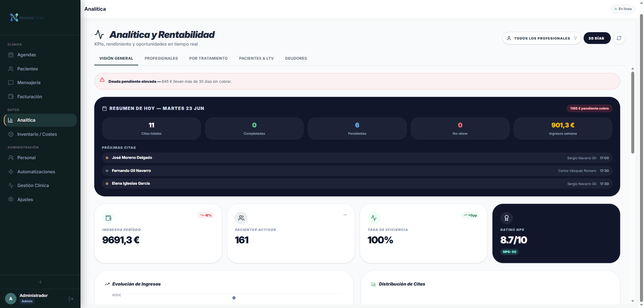The height and width of the screenshot is (308, 644).
Task: Click the warning triangle in debt alert
Action: pyautogui.click(x=102, y=80)
